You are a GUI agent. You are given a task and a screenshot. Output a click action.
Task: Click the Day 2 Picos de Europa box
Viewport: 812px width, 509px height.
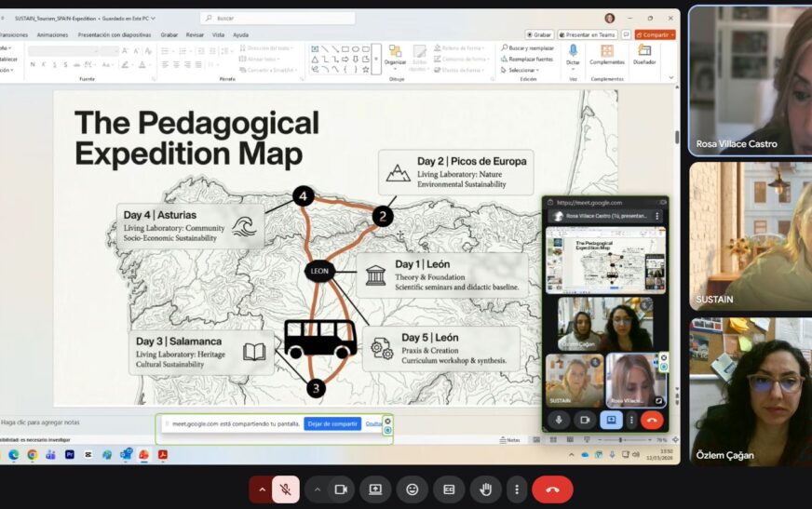click(455, 172)
